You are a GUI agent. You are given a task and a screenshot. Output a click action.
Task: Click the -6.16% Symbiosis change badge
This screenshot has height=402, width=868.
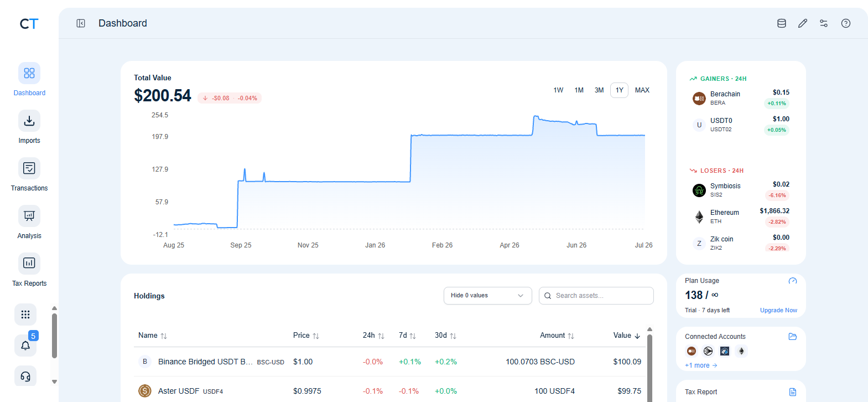point(777,195)
